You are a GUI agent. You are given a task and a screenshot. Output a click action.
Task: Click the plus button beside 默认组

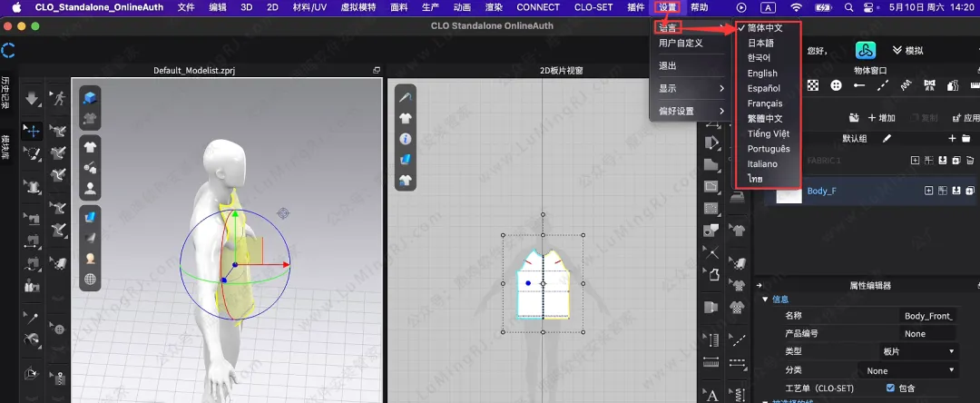pyautogui.click(x=952, y=138)
